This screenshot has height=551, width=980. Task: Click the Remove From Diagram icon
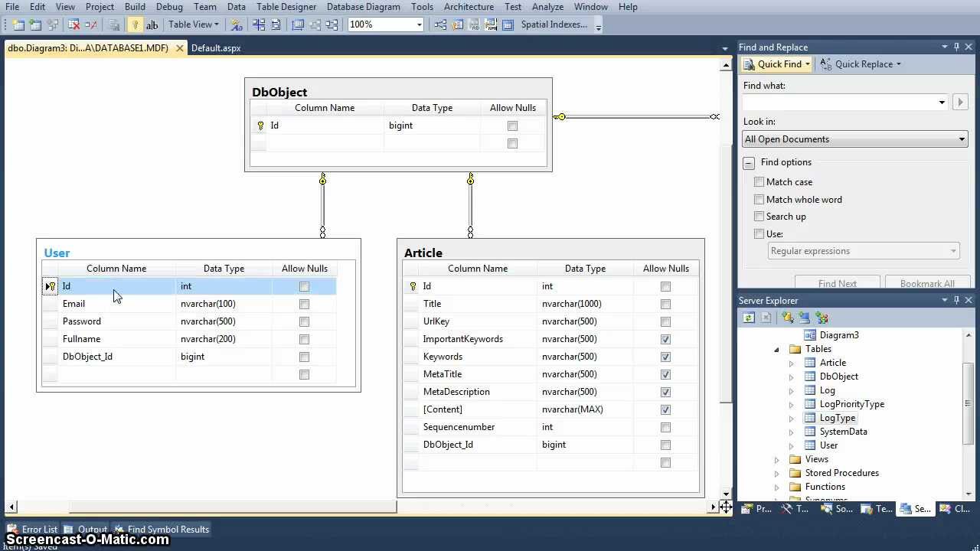pyautogui.click(x=91, y=24)
